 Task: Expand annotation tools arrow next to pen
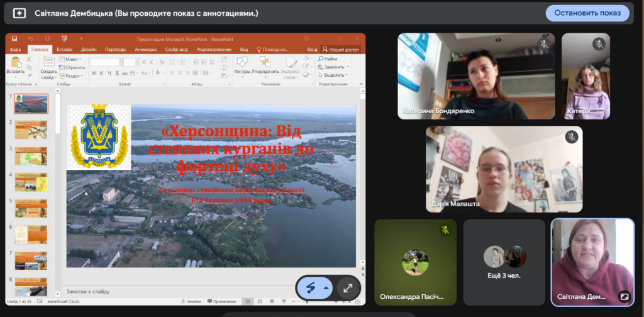tap(326, 287)
